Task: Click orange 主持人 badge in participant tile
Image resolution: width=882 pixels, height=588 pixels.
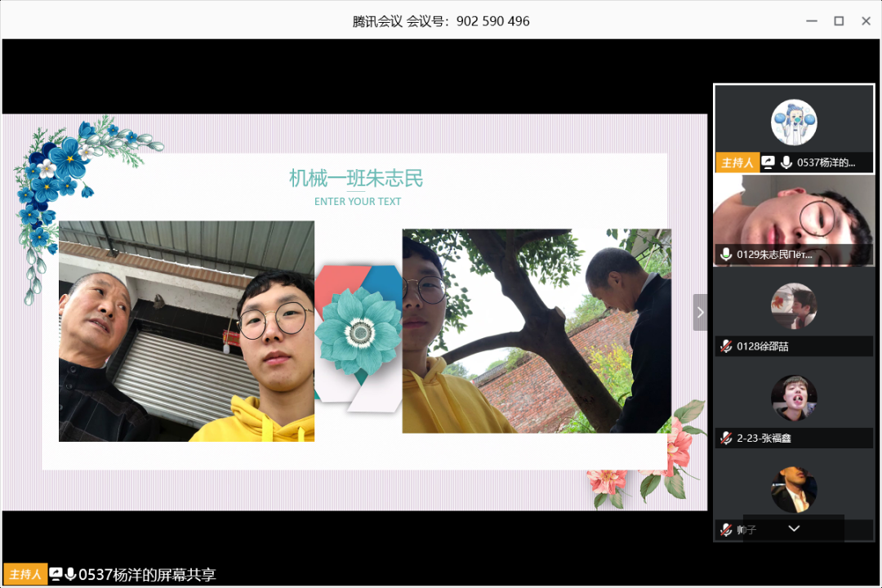Action: coord(737,163)
